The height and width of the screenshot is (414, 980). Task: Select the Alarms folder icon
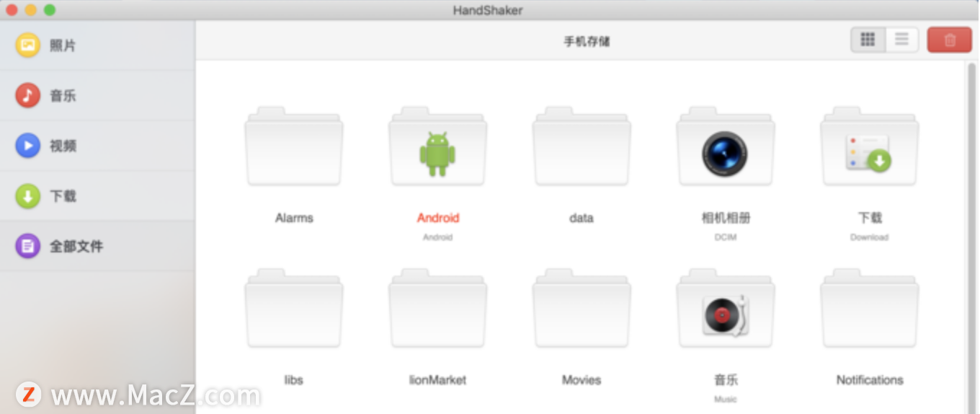294,147
